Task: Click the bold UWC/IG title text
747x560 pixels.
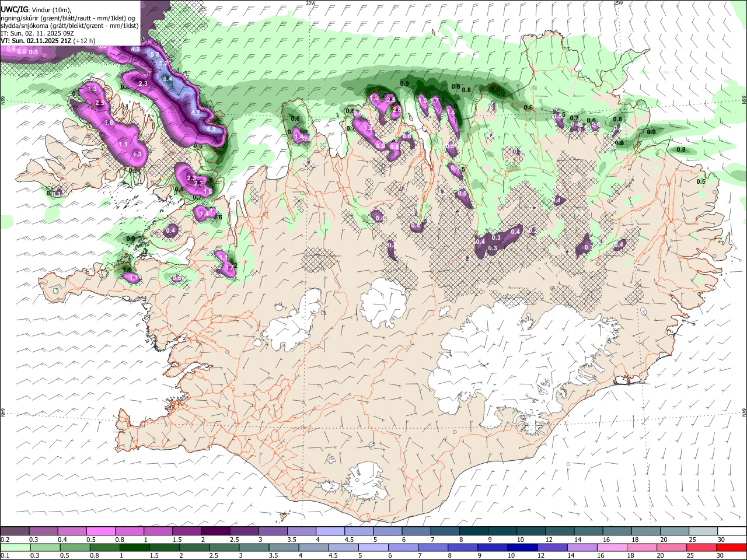Action: [x=14, y=9]
